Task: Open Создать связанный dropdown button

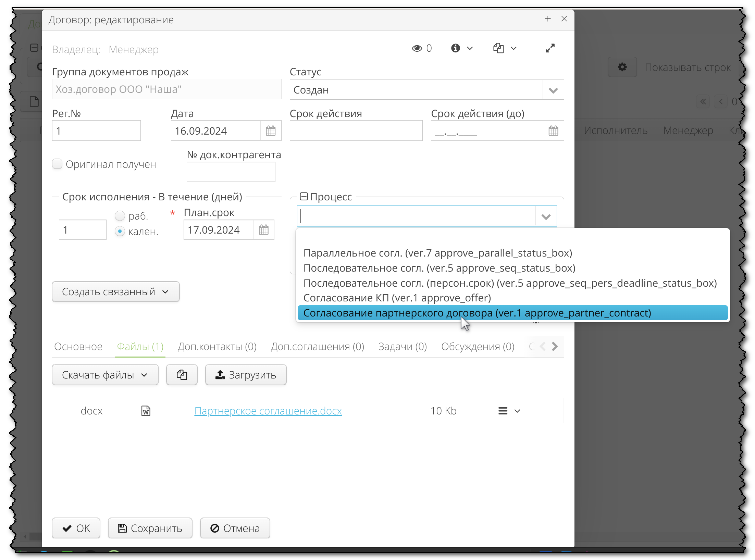Action: pos(115,292)
